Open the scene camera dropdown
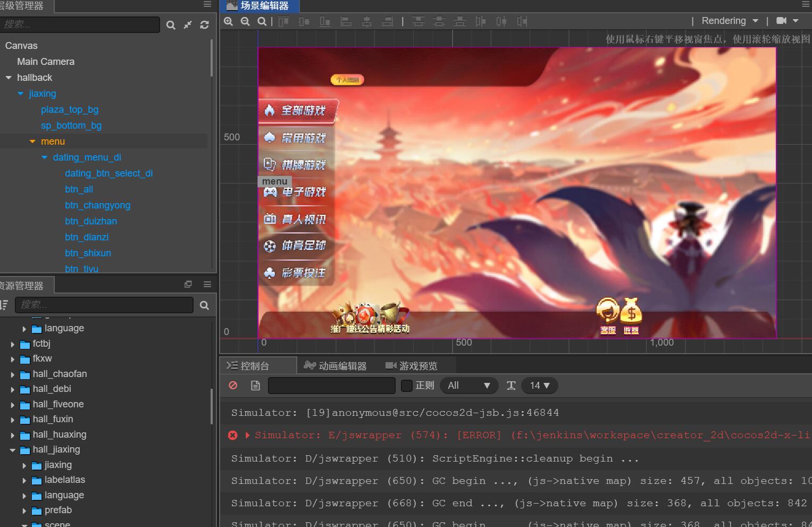 (x=788, y=21)
